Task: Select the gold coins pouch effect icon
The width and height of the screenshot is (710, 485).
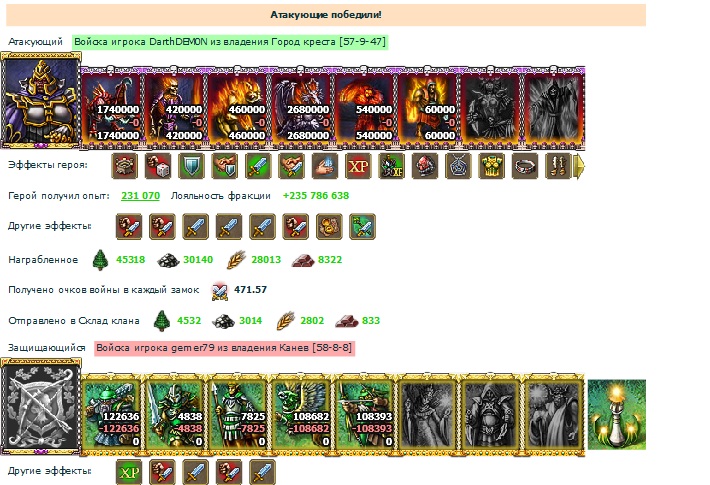Action: click(329, 226)
